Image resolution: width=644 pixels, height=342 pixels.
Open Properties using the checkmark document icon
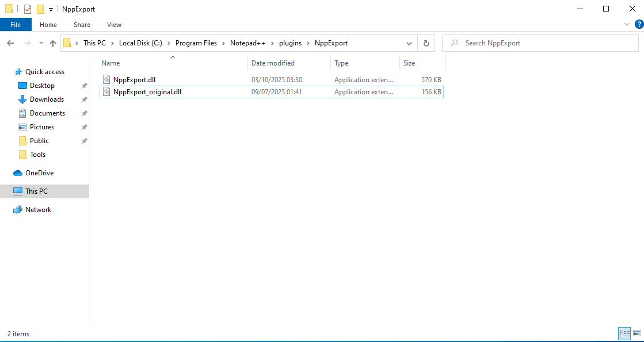point(26,9)
